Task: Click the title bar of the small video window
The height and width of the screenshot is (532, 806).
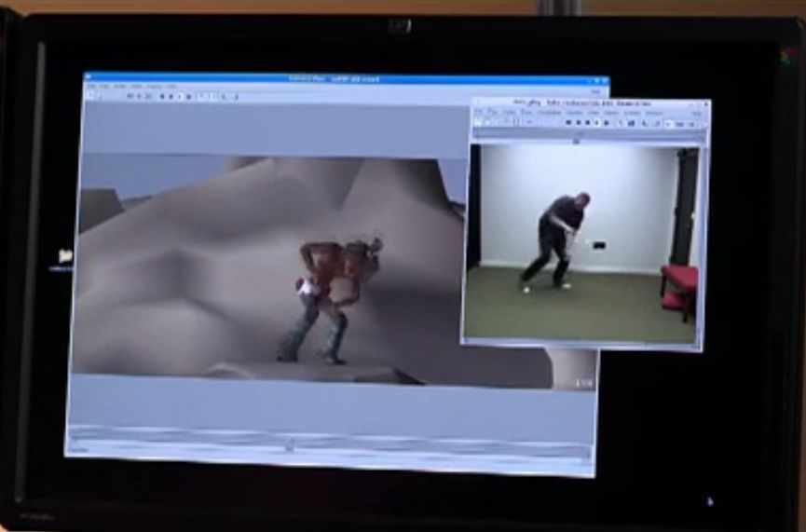Action: 587,103
